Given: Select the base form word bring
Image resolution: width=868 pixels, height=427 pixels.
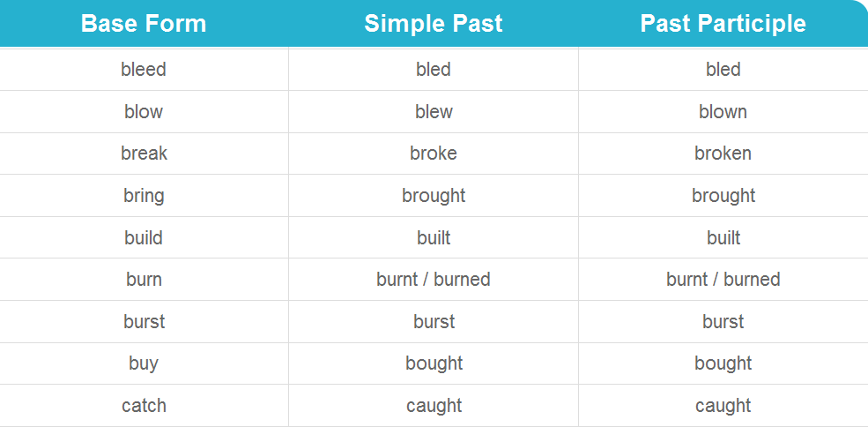Looking at the screenshot, I should point(144,196).
